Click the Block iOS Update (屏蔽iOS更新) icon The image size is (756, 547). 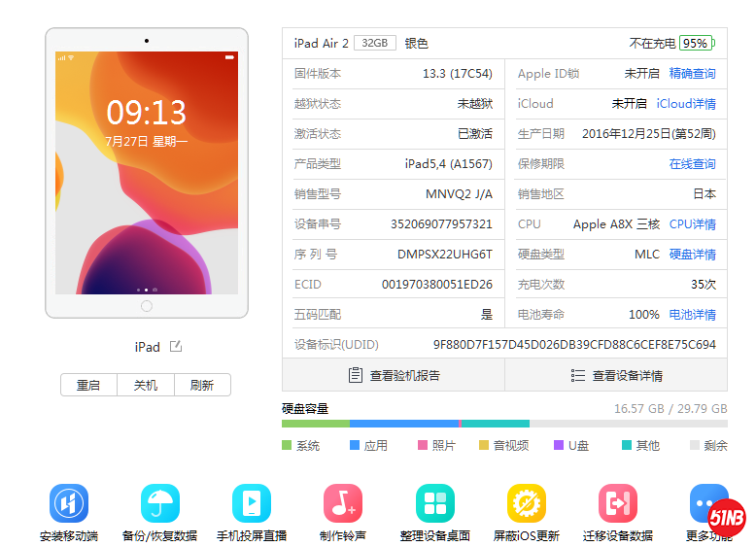pos(527,503)
